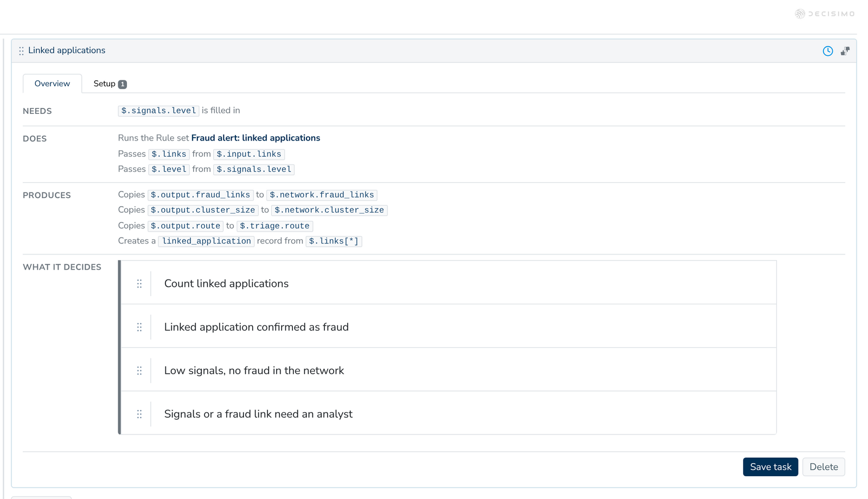Click the WHAT IT DECIDES label
The image size is (868, 499).
62,267
